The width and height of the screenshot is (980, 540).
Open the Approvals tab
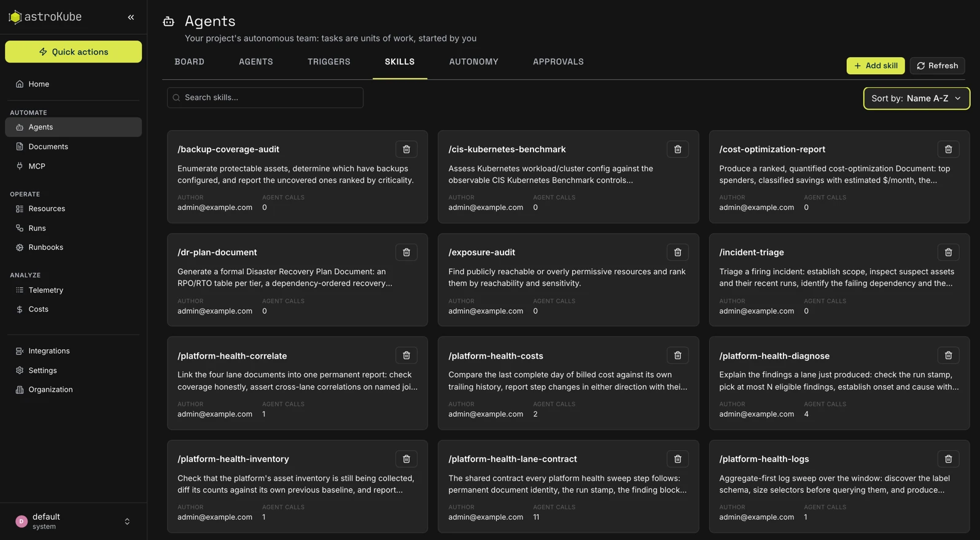point(558,62)
